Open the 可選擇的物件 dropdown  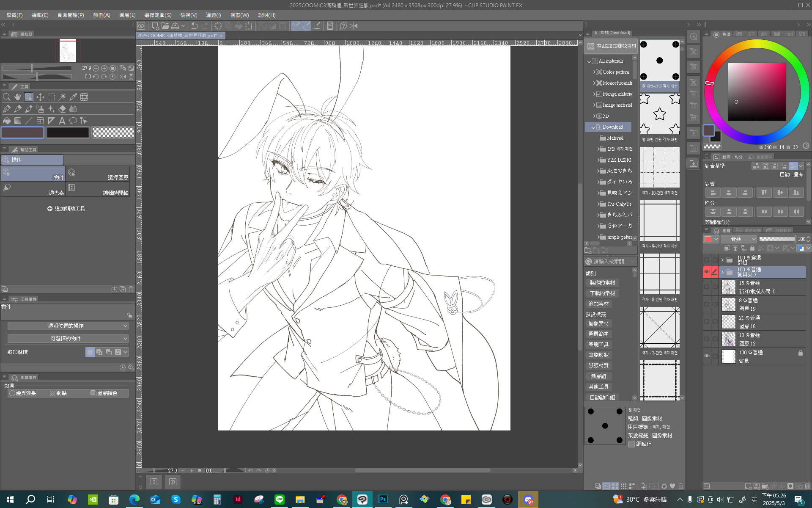(x=68, y=339)
